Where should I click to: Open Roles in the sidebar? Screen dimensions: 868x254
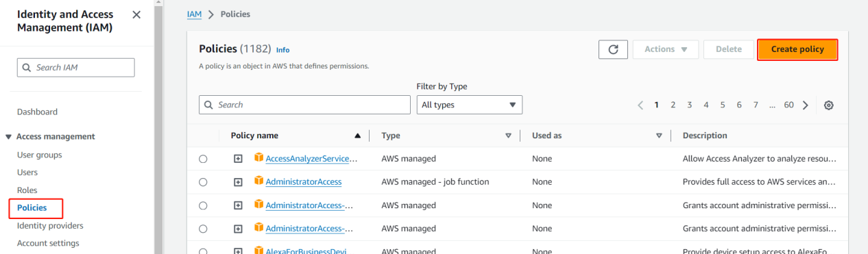coord(27,190)
